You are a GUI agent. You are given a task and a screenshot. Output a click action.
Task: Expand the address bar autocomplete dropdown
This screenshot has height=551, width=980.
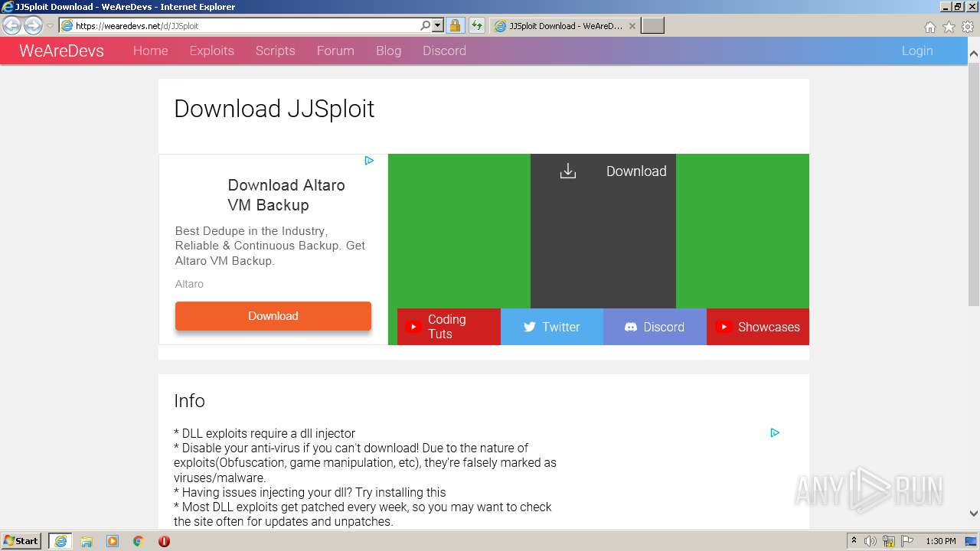pyautogui.click(x=438, y=25)
